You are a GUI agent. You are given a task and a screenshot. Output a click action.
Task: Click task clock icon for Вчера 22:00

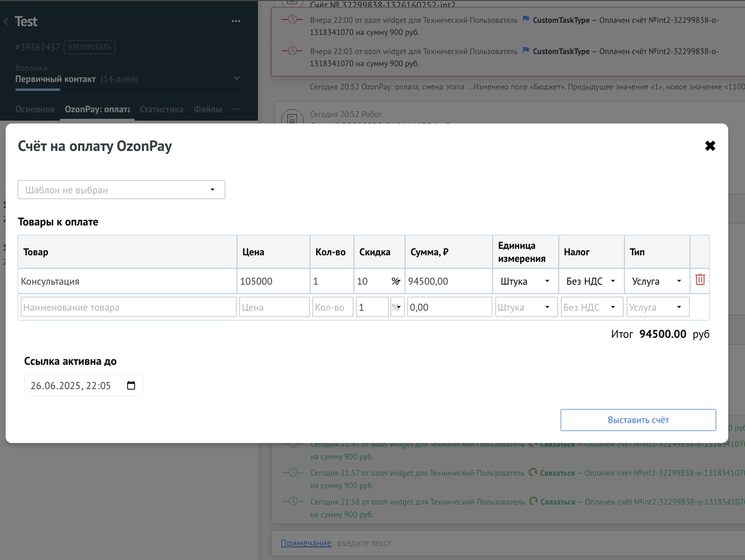coord(291,20)
